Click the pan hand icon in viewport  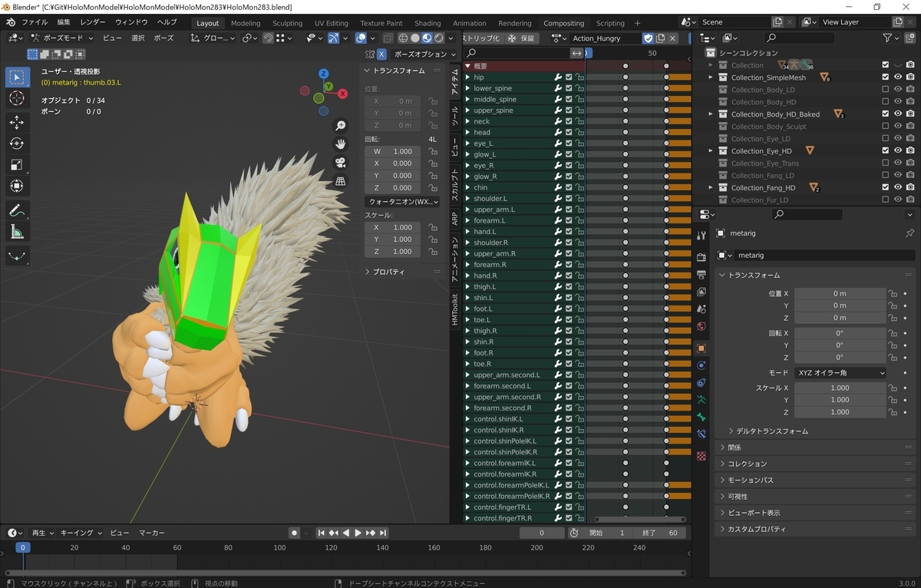(340, 144)
